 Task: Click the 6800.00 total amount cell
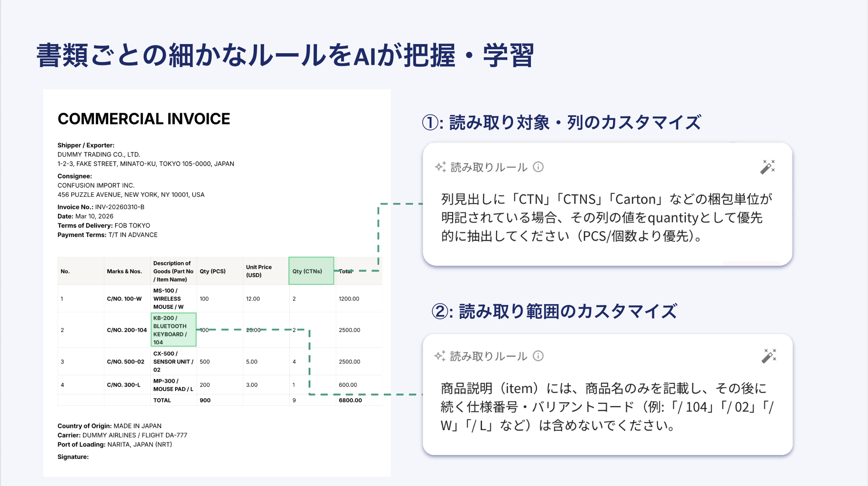click(x=350, y=400)
